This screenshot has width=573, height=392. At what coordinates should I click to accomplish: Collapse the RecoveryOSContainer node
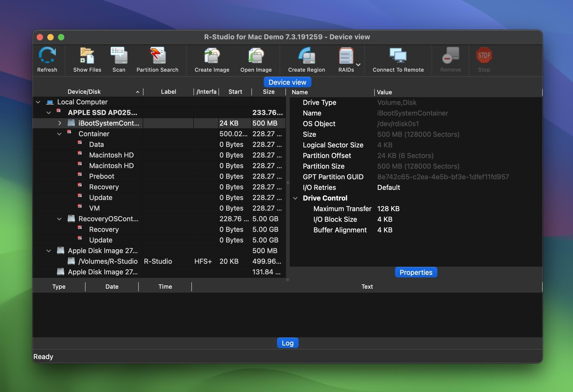tap(59, 219)
